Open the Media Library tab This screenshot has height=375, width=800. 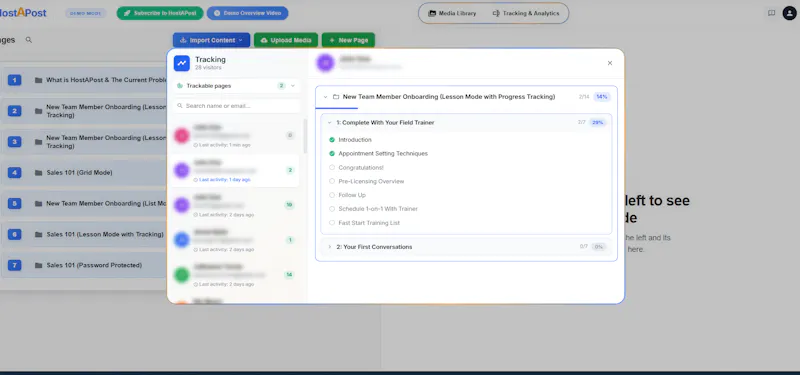tap(452, 13)
